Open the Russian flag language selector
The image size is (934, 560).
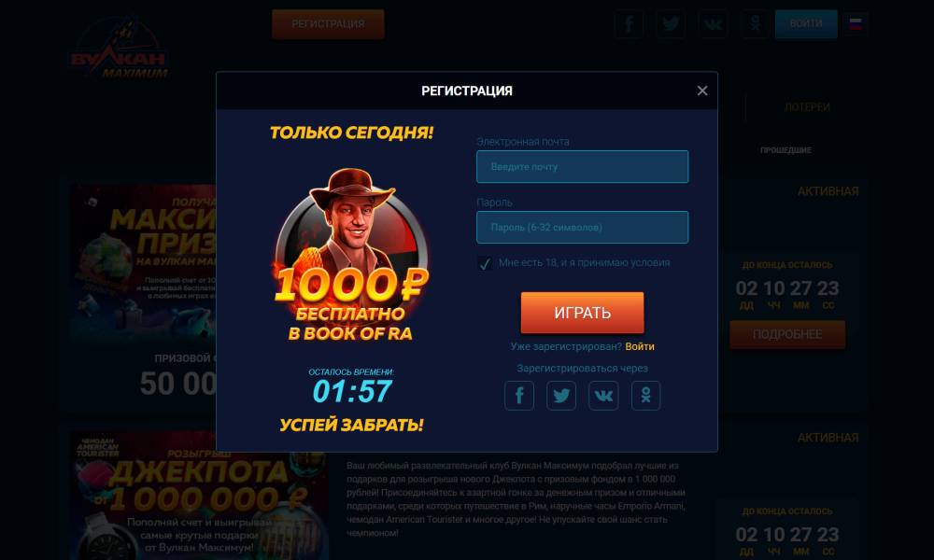point(856,24)
